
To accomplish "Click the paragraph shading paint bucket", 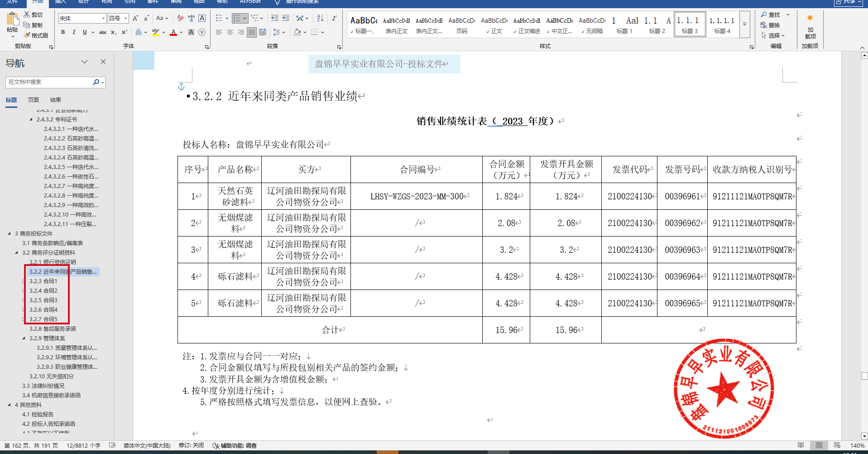I will pos(297,32).
